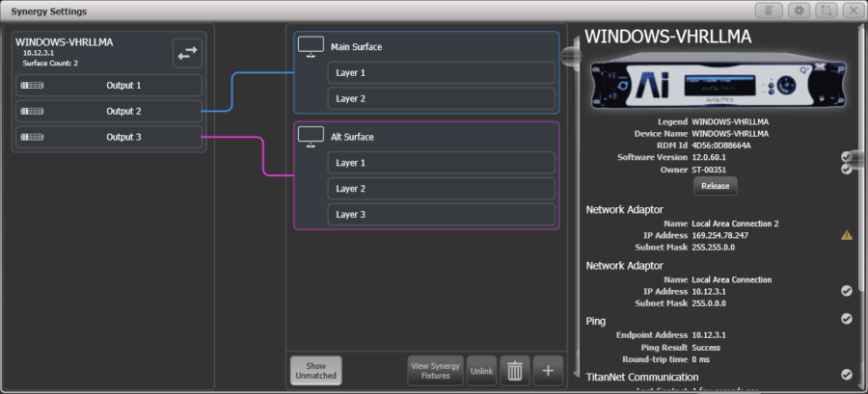
Task: Click Local Area Connection 2 adaptor name
Action: point(735,223)
